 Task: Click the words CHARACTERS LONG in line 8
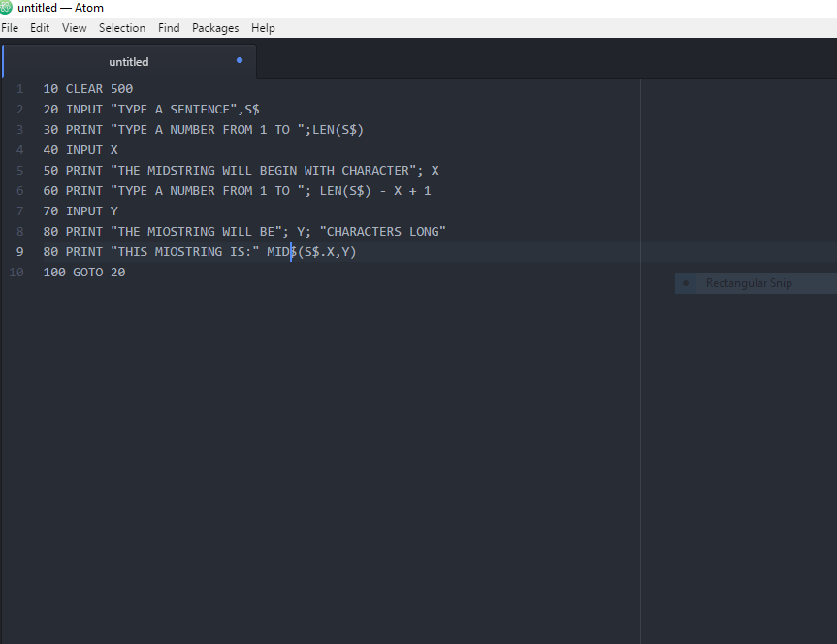tap(383, 232)
